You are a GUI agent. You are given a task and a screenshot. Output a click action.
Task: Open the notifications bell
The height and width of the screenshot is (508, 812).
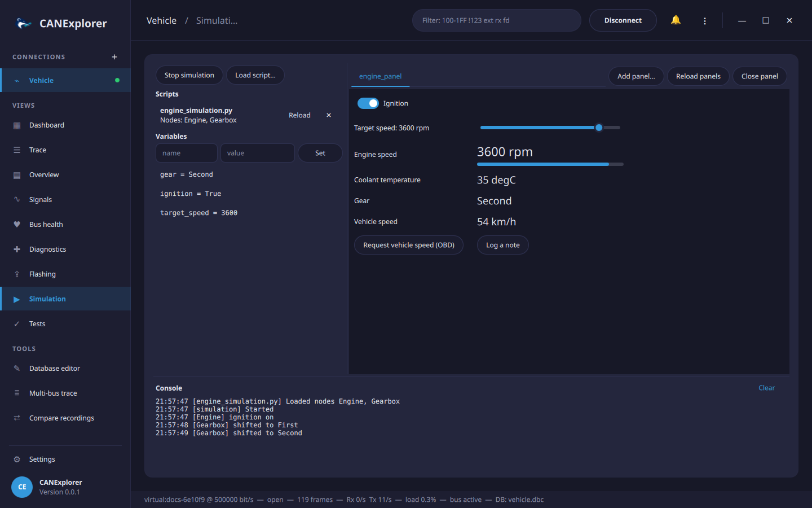(x=676, y=20)
